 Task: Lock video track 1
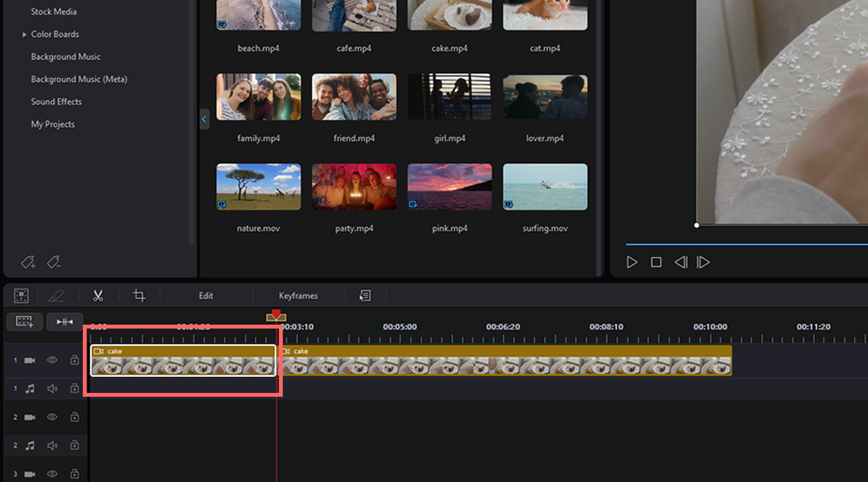click(x=74, y=360)
